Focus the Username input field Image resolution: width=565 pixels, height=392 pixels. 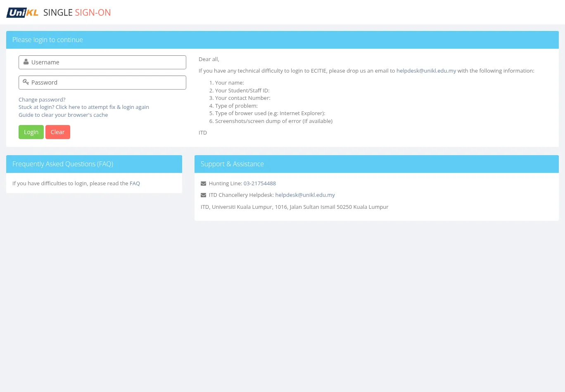(107, 62)
